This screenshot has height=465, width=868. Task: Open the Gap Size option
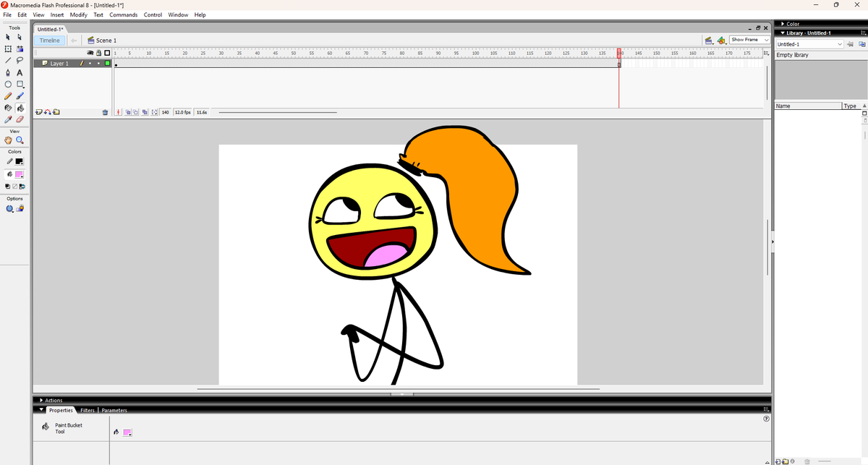coord(9,208)
